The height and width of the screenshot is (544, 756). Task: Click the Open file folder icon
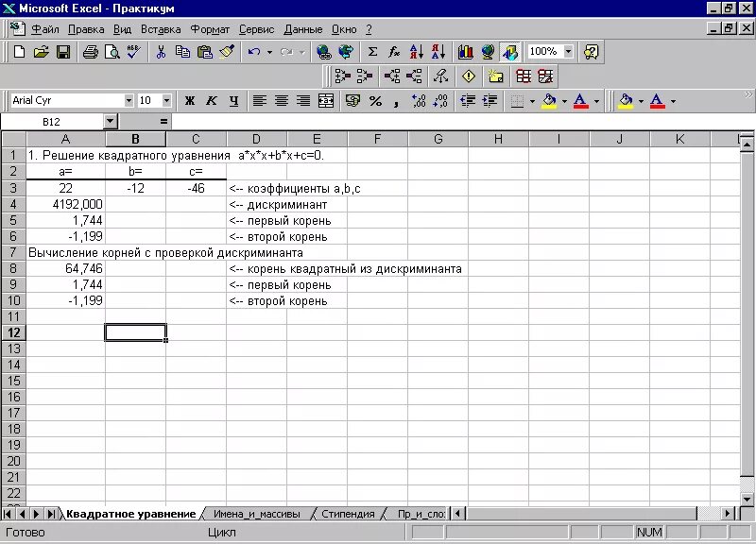[42, 52]
